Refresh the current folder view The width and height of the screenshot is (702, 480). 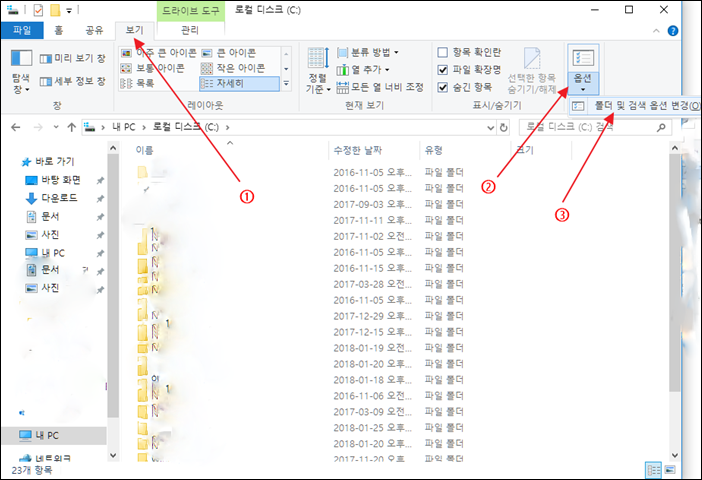tap(504, 128)
